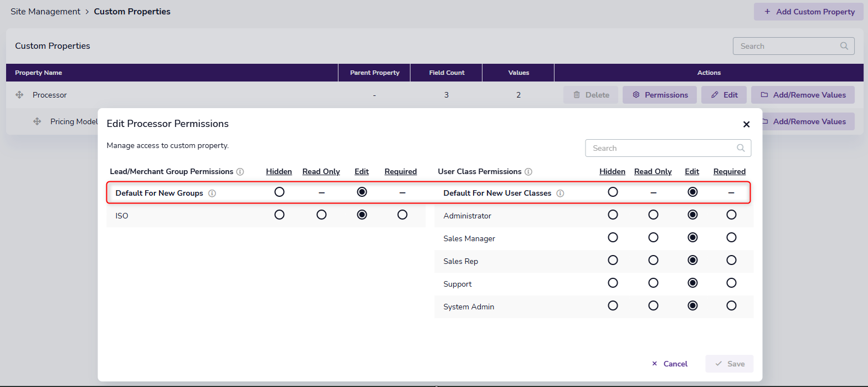
Task: Click the drag handle icon for Processor row
Action: pyautogui.click(x=19, y=95)
